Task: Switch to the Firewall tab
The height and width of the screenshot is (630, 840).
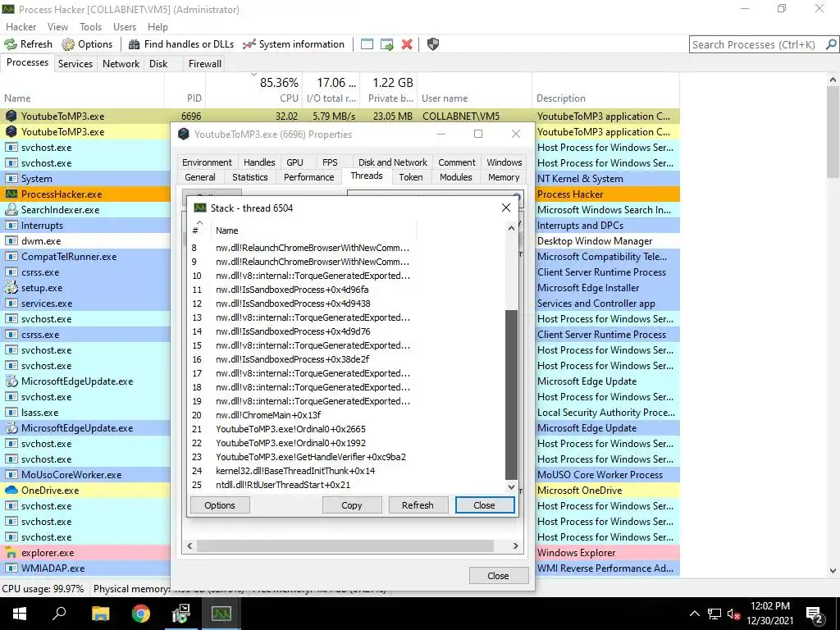Action: point(204,64)
